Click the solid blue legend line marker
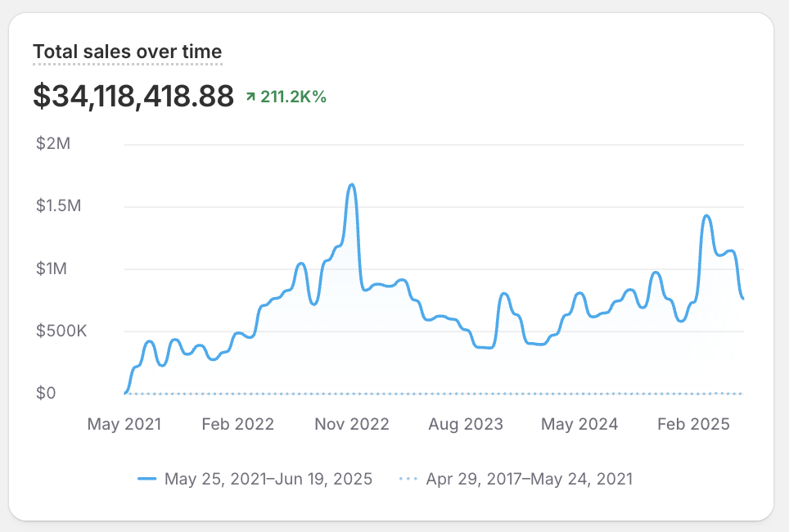Image resolution: width=789 pixels, height=532 pixels. [x=147, y=479]
